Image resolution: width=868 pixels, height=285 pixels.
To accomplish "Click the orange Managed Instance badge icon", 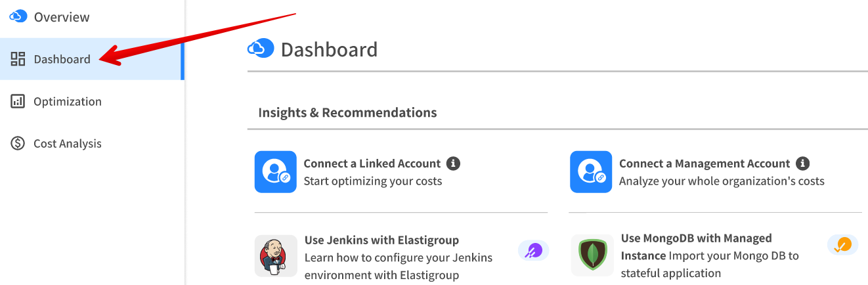I will (x=842, y=245).
